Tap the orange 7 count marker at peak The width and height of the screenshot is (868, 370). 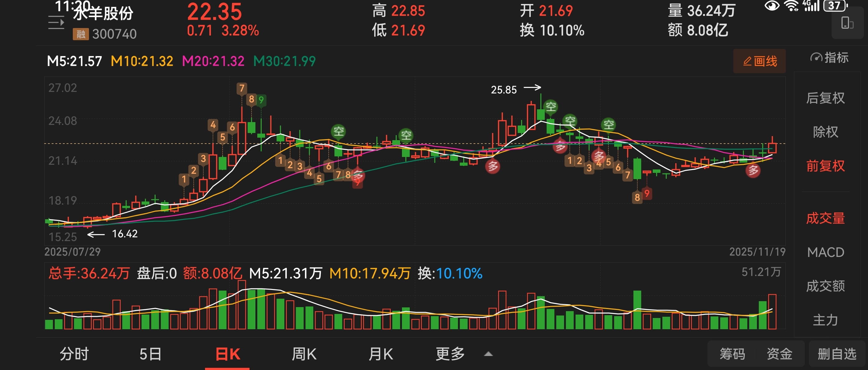242,88
